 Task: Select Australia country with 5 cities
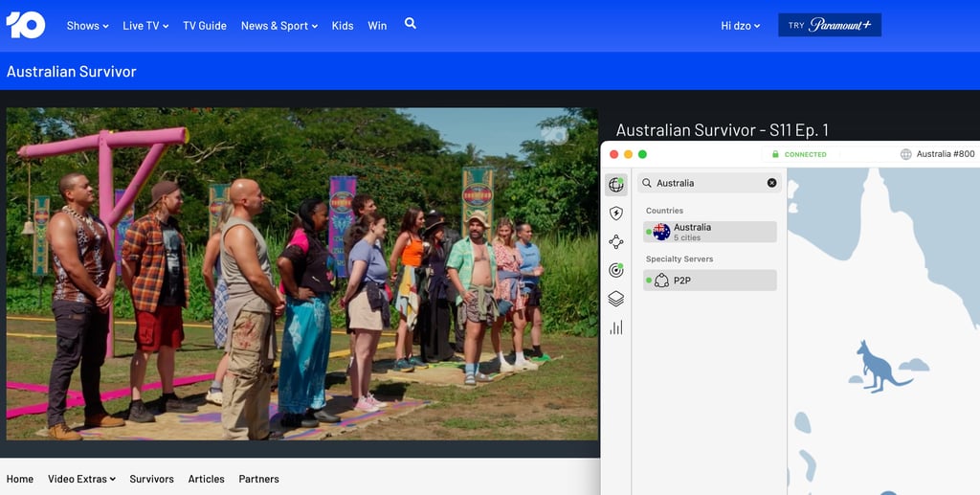pos(710,232)
